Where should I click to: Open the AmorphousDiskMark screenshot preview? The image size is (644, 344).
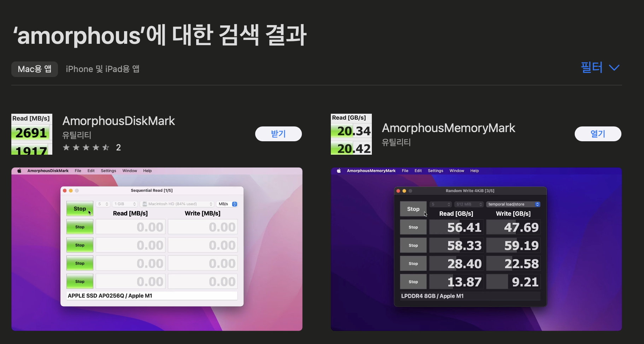(x=157, y=249)
